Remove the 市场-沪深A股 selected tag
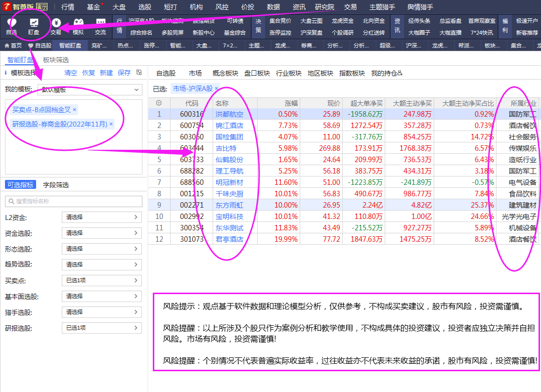Screen dimensions: 541x392 [216, 88]
